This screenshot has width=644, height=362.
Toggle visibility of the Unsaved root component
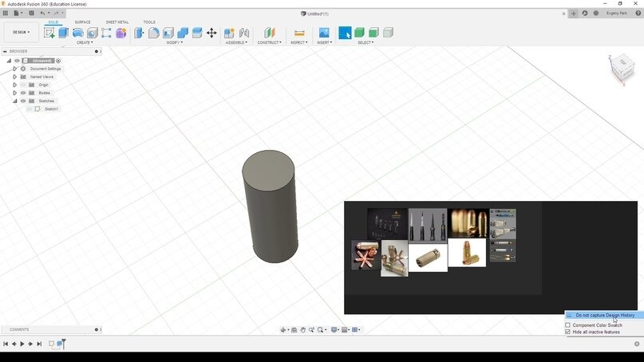point(18,61)
